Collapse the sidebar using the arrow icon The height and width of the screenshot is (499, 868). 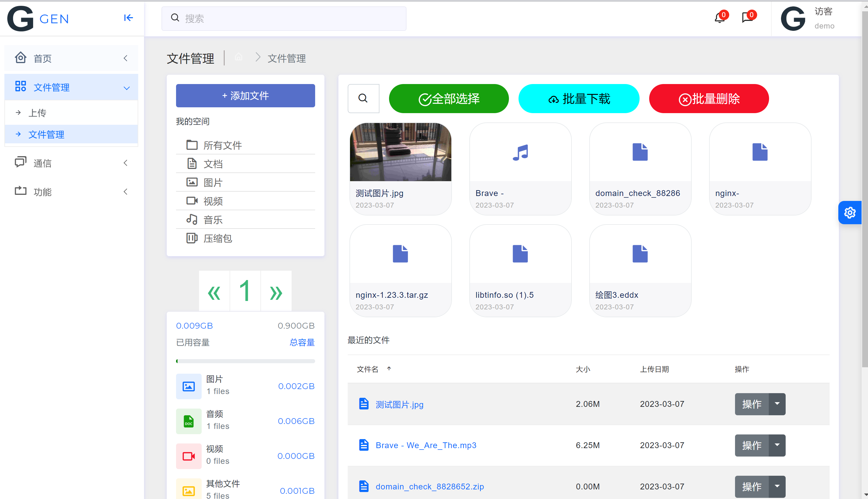pyautogui.click(x=128, y=18)
